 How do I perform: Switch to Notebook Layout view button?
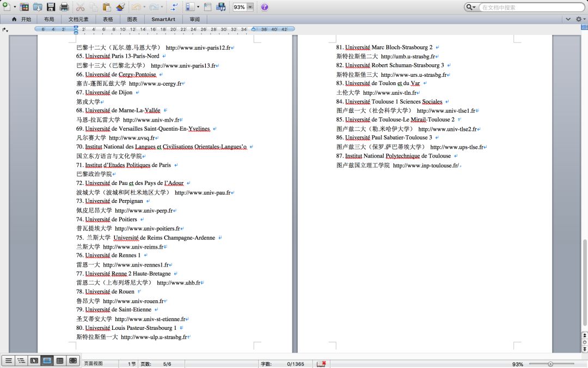click(59, 360)
